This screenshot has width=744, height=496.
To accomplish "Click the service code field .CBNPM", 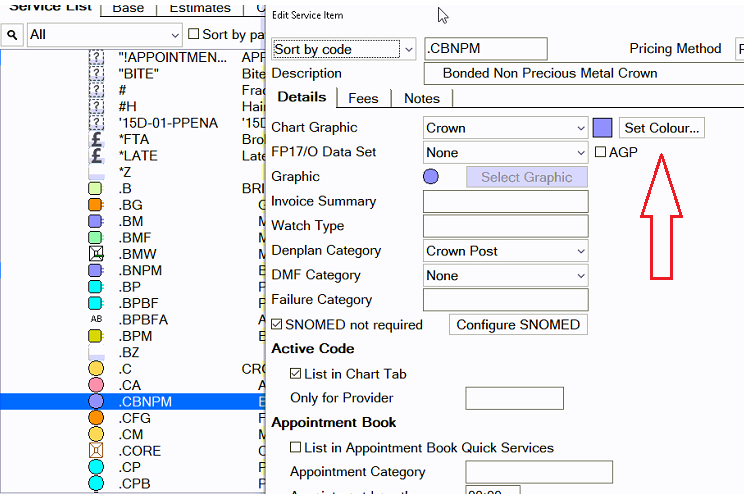I will coord(486,49).
